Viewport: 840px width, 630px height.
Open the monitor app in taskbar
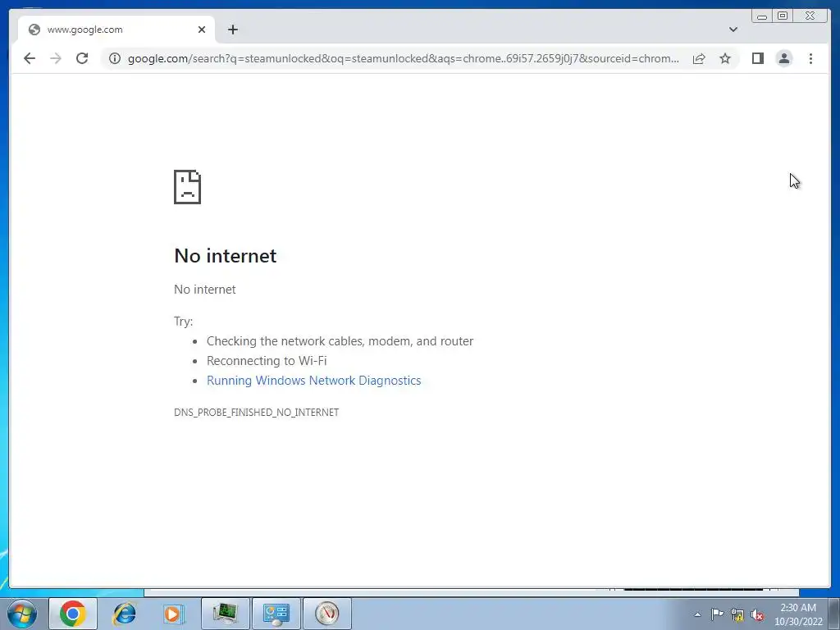226,614
